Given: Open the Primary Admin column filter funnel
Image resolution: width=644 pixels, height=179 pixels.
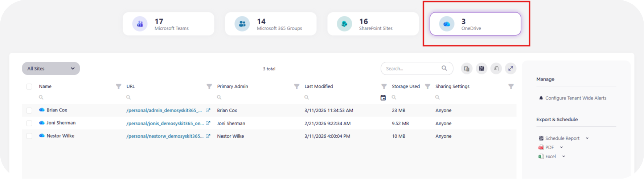Looking at the screenshot, I should click(x=296, y=86).
